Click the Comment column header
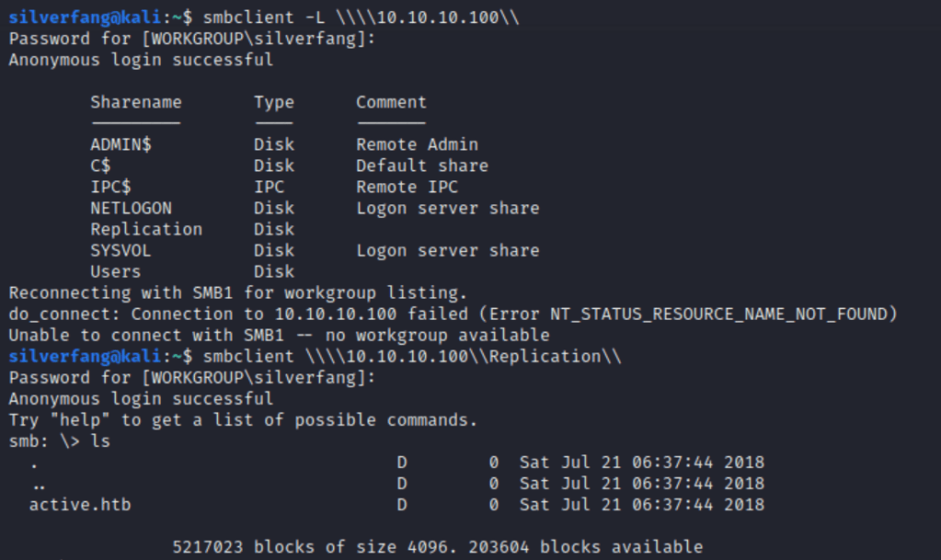 (x=391, y=102)
